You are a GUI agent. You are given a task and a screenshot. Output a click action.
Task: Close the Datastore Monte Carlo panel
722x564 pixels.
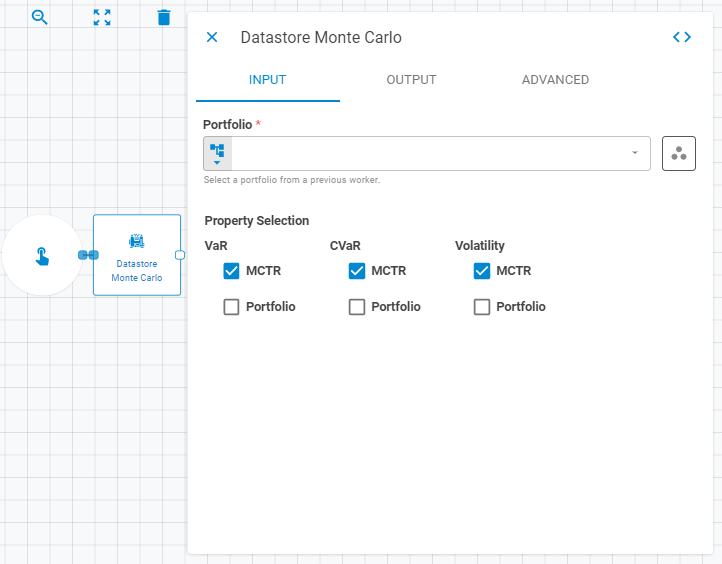click(x=212, y=37)
